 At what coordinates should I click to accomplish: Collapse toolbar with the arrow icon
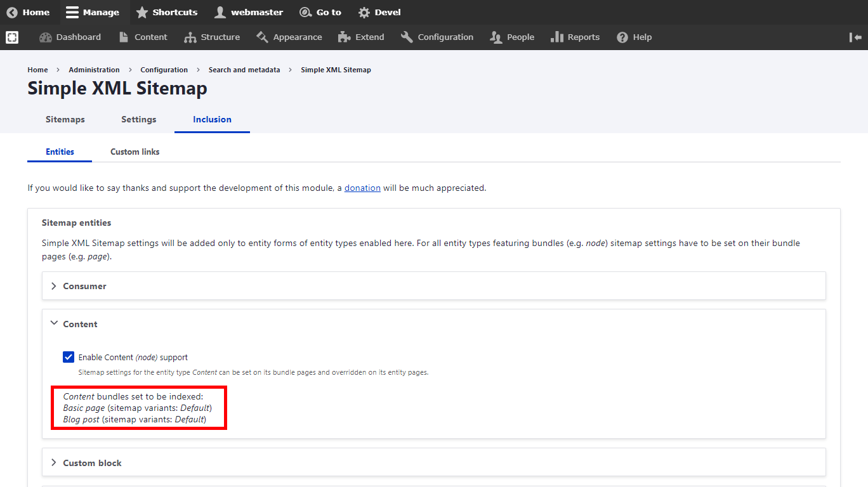855,37
